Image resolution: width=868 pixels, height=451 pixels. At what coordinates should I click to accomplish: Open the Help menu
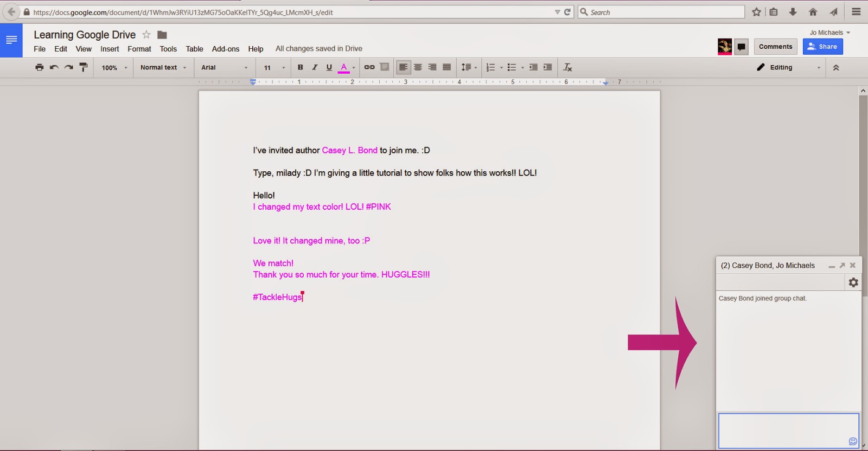tap(256, 49)
